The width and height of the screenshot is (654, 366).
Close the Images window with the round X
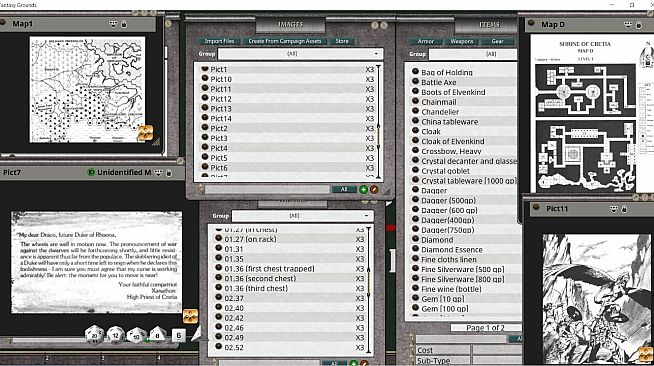point(384,25)
